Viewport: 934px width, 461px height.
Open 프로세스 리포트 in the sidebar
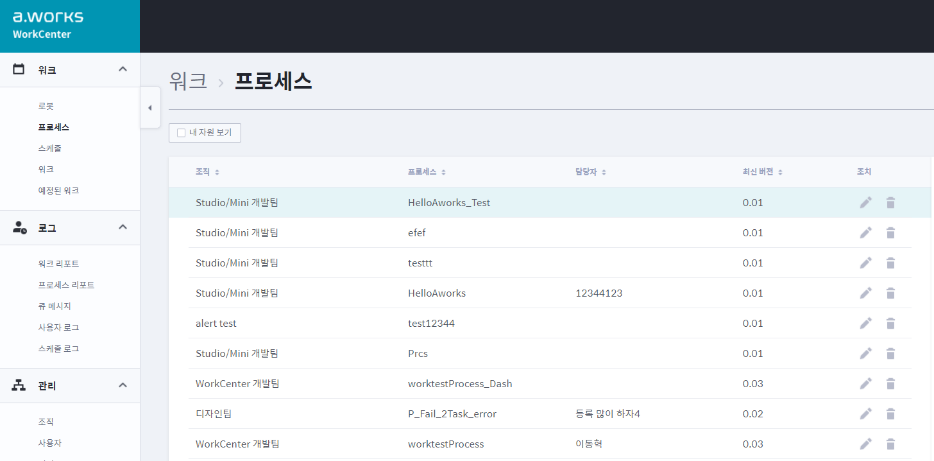click(66, 285)
